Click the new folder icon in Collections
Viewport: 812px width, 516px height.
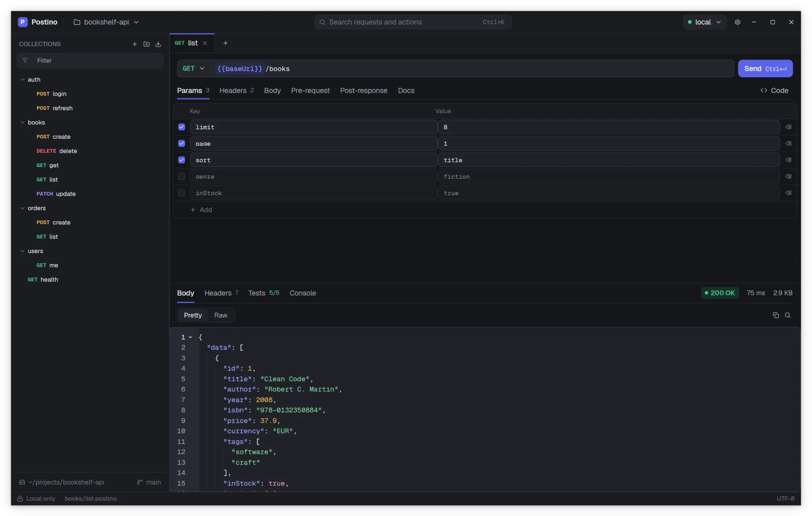(x=146, y=44)
